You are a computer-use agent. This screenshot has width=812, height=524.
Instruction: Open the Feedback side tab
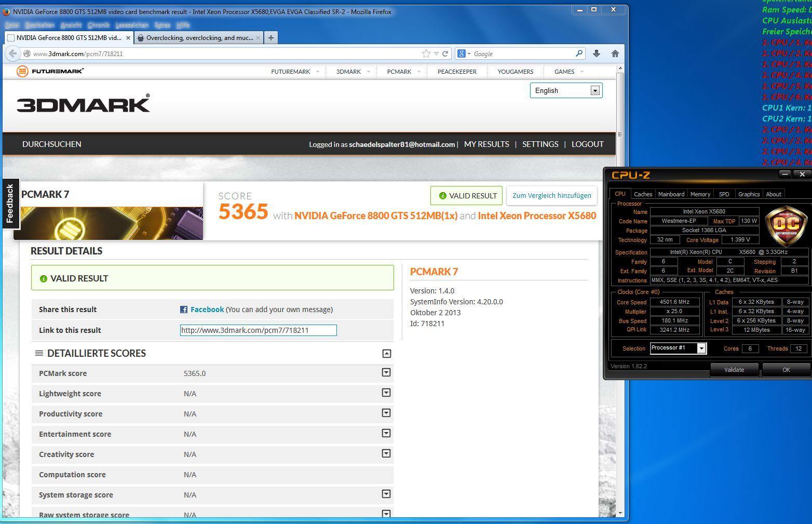coord(10,204)
